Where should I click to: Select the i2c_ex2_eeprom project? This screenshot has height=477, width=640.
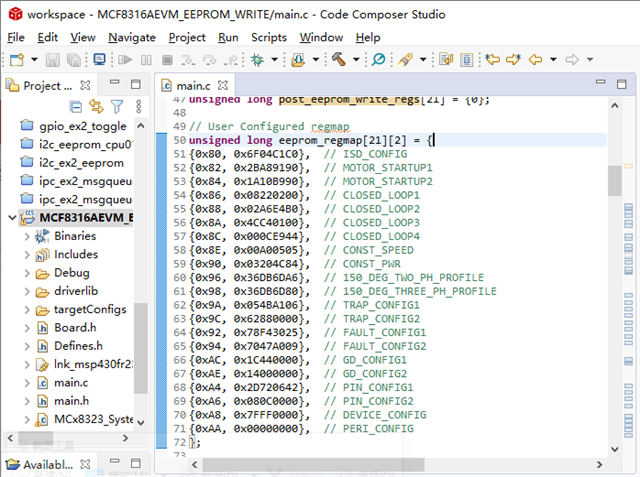click(81, 163)
